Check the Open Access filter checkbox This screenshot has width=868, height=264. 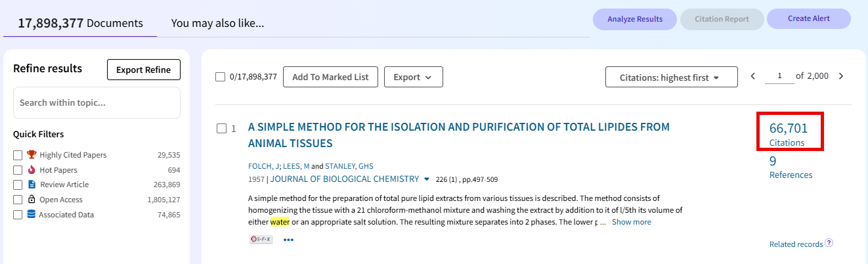coord(18,200)
